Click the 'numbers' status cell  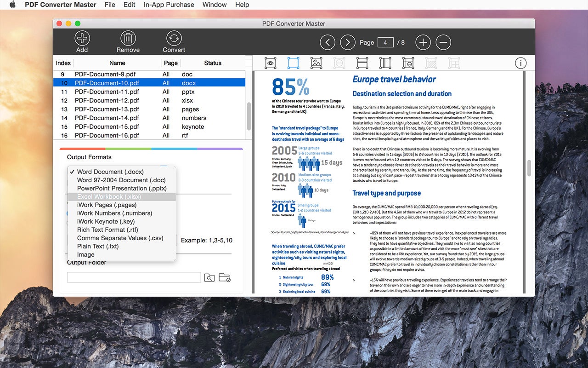(x=194, y=118)
